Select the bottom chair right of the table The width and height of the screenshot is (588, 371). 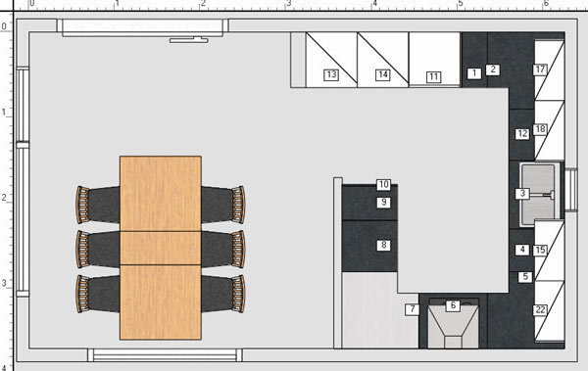[x=223, y=294]
